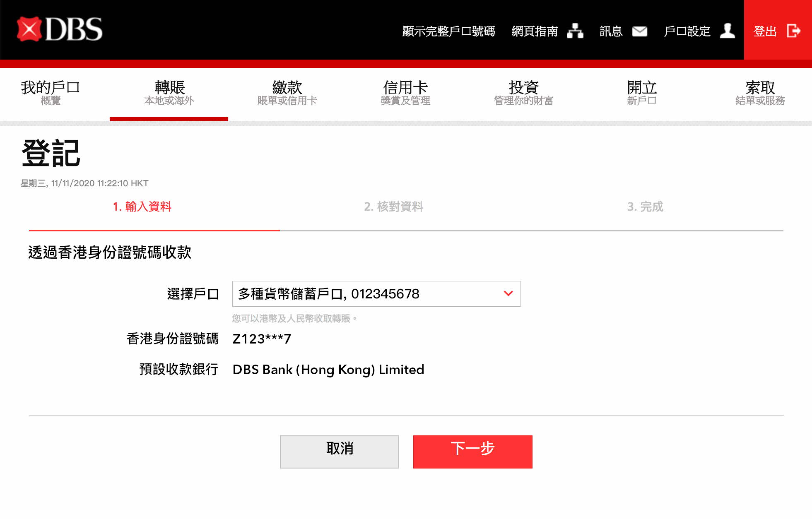Go to the 繳款 payments tab

tap(287, 93)
